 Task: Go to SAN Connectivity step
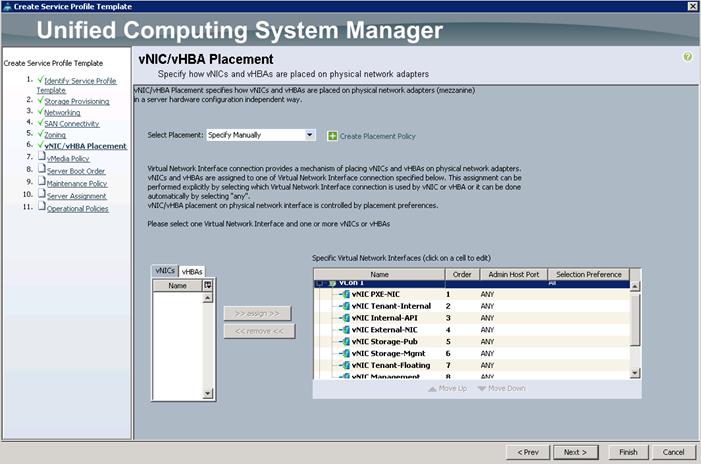coord(72,124)
